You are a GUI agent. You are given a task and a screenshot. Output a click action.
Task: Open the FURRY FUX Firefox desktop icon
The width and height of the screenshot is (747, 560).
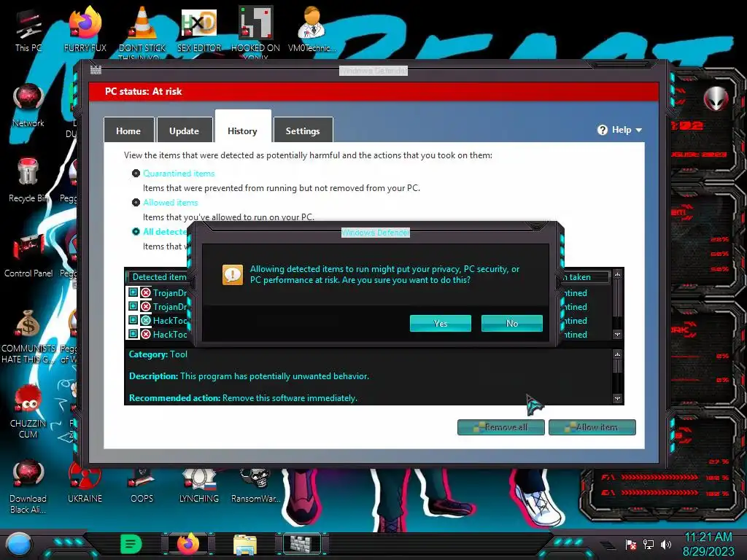(85, 29)
